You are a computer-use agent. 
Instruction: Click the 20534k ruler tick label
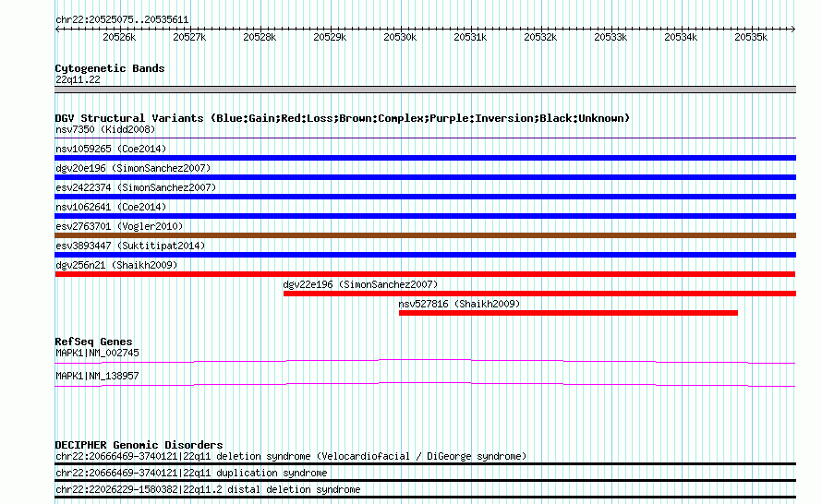(681, 37)
